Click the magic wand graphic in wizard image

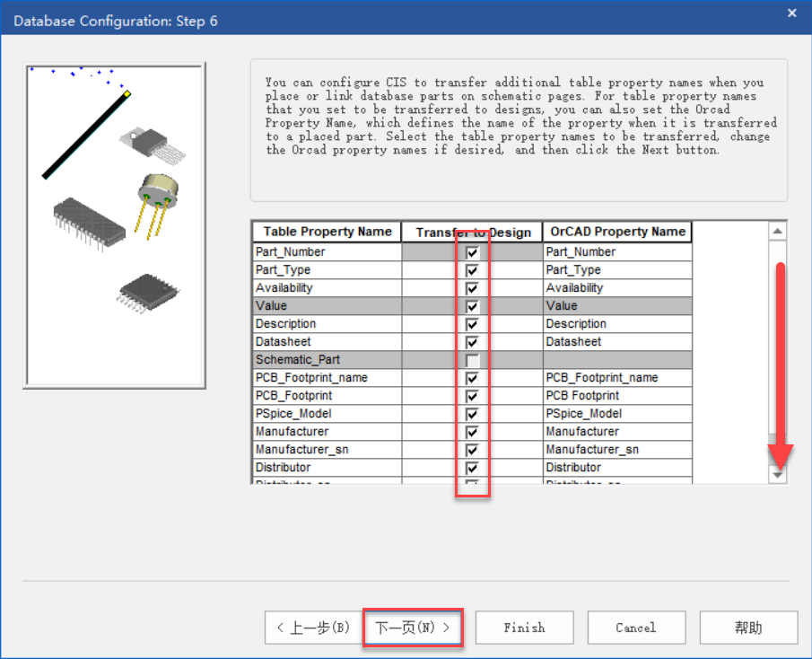coord(85,135)
